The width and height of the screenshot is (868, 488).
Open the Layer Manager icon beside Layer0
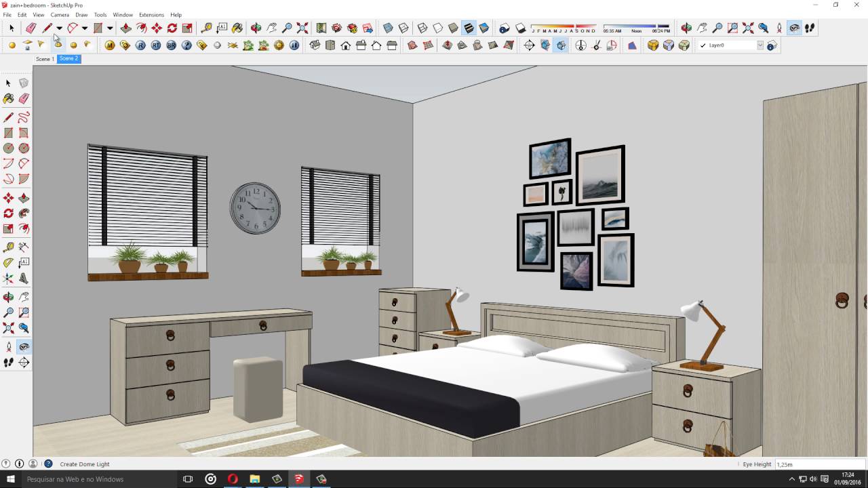[771, 45]
